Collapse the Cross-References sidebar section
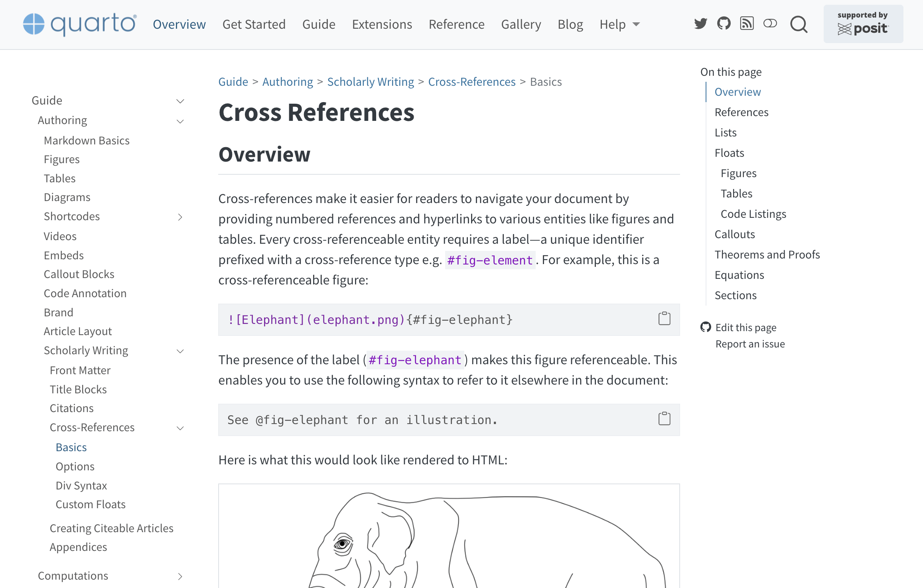Screen dimensions: 923x588 [x=180, y=428]
